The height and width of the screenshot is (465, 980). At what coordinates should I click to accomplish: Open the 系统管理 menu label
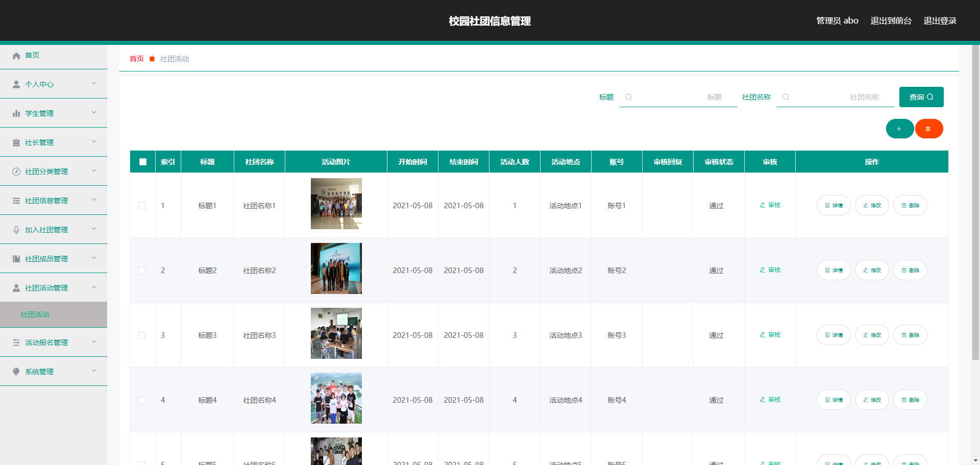(39, 372)
